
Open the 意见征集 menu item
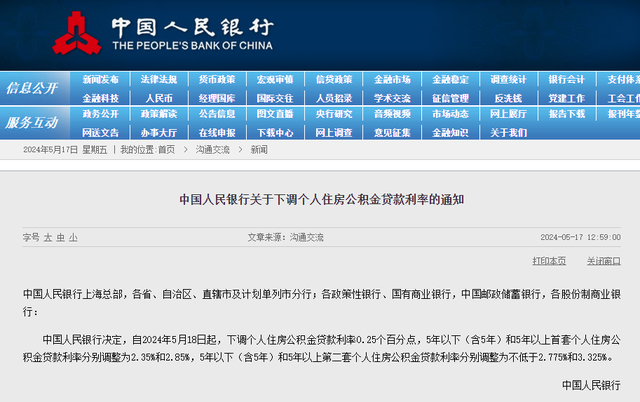pos(392,133)
